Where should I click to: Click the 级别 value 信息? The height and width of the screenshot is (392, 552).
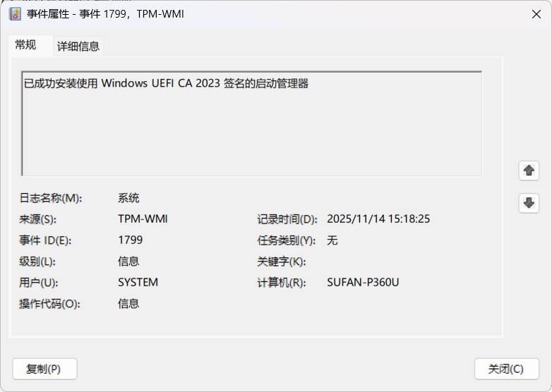(128, 262)
